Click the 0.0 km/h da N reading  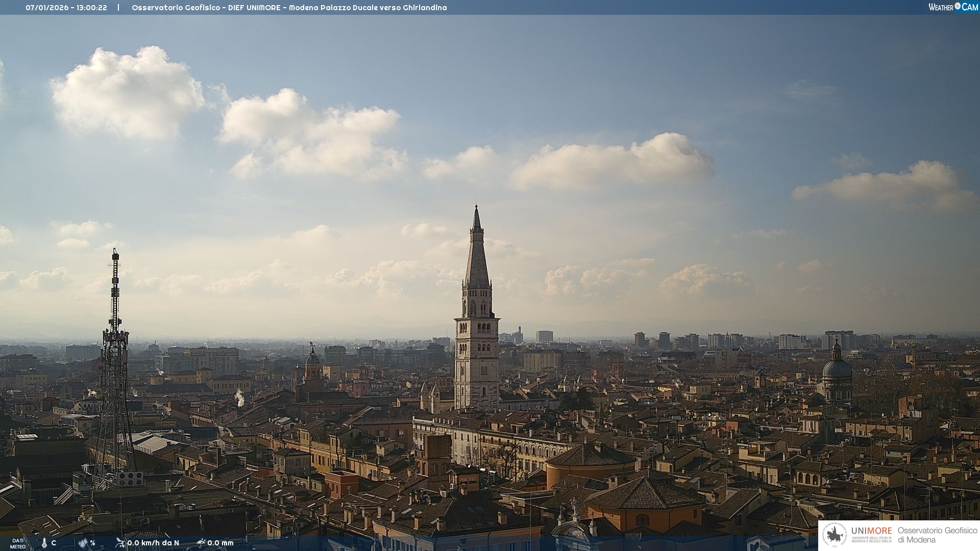click(x=153, y=543)
